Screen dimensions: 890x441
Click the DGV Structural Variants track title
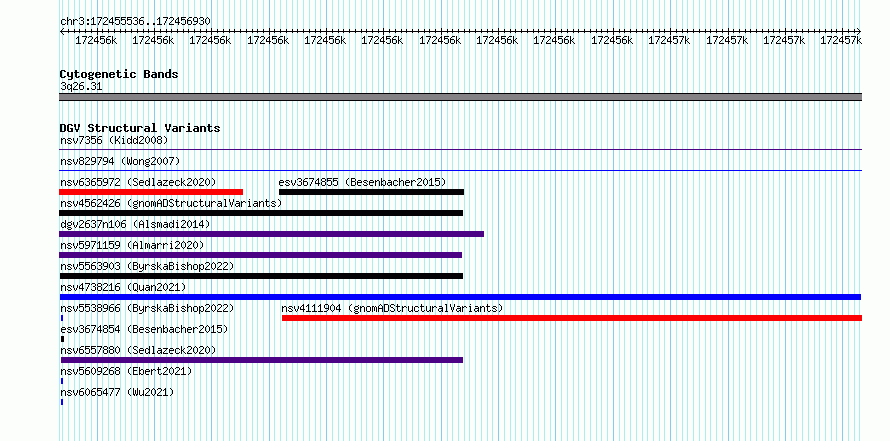tap(140, 128)
